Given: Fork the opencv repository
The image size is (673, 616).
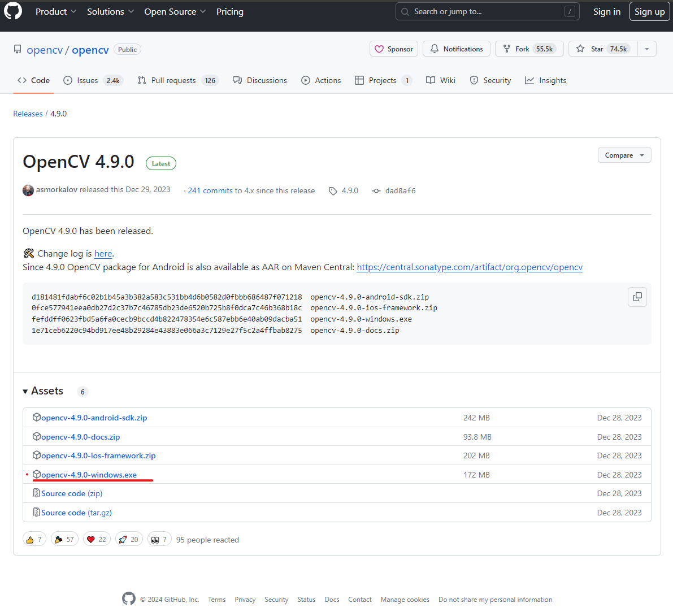Looking at the screenshot, I should (529, 49).
